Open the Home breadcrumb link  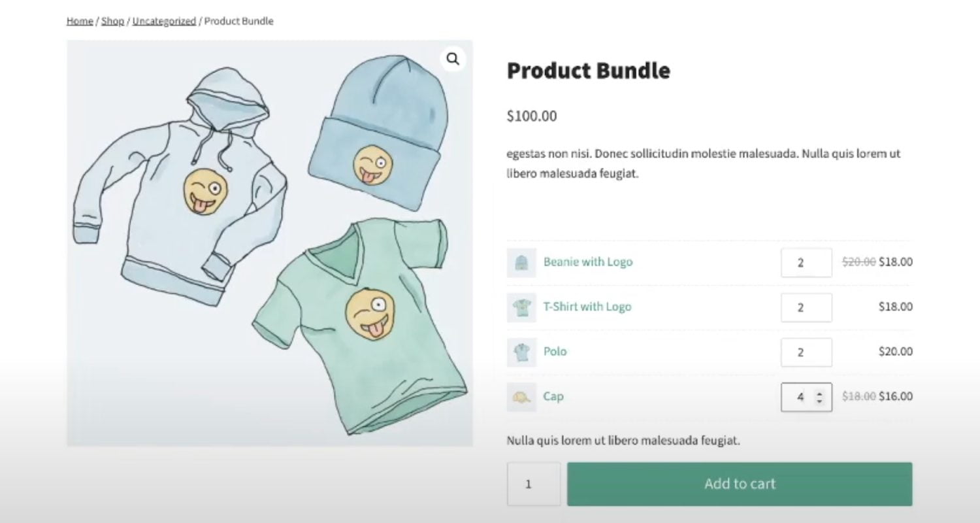(78, 20)
